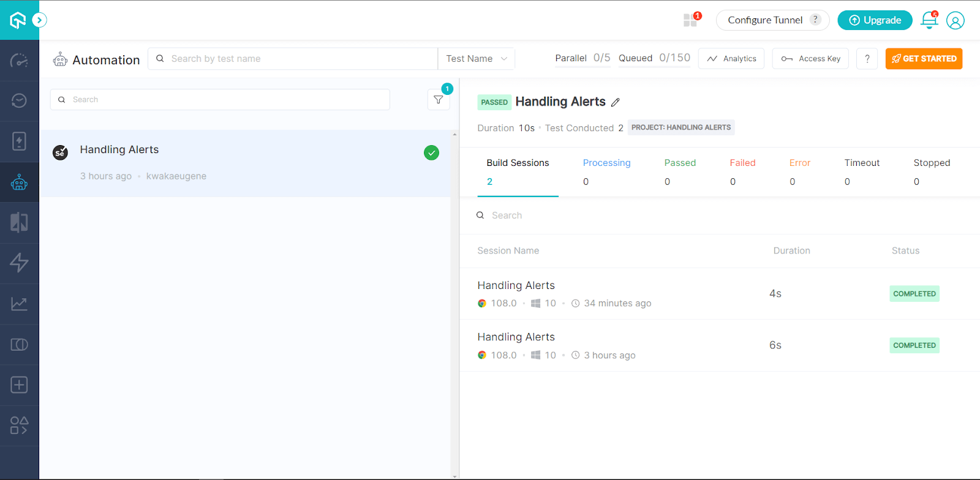Click COMPLETED badge of 4s session
Image resolution: width=980 pixels, height=480 pixels.
click(914, 294)
